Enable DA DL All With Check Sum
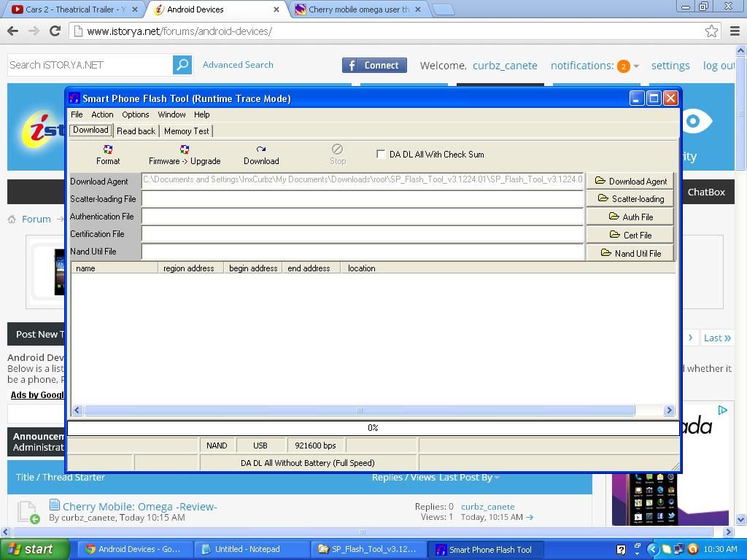 pyautogui.click(x=381, y=154)
